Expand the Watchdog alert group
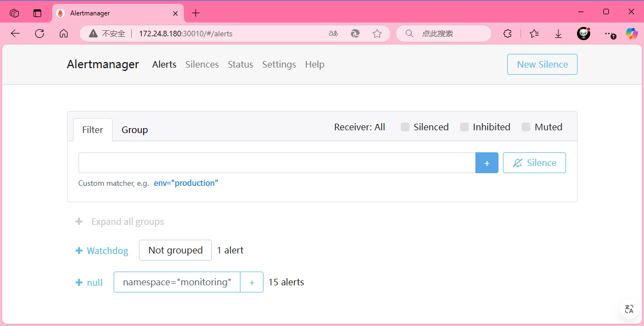This screenshot has width=644, height=326. point(102,251)
